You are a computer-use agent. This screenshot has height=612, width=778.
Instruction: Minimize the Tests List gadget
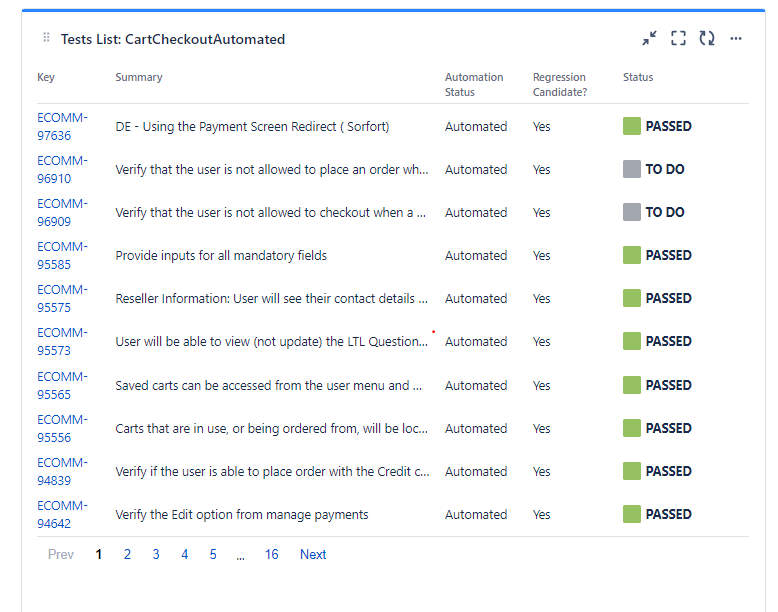coord(649,38)
